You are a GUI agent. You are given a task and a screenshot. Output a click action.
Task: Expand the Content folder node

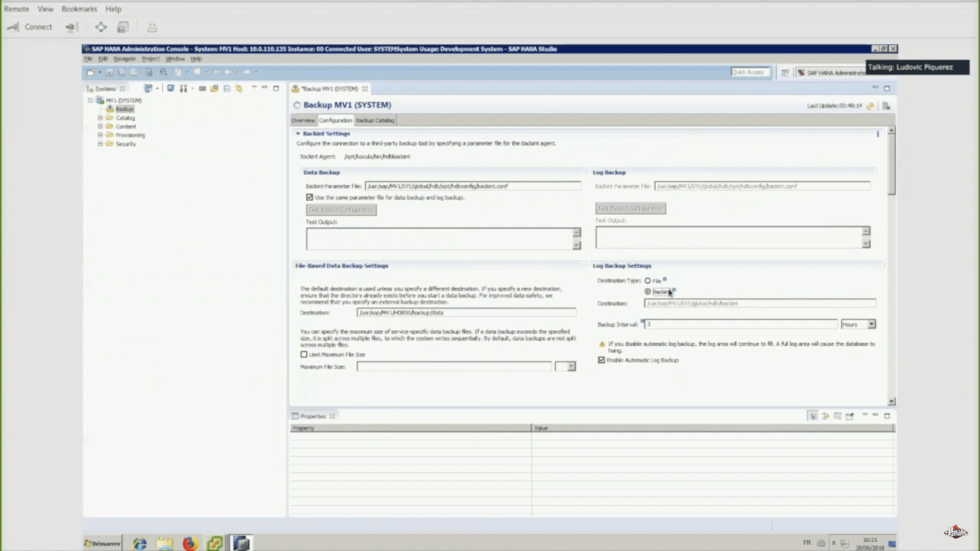[101, 127]
